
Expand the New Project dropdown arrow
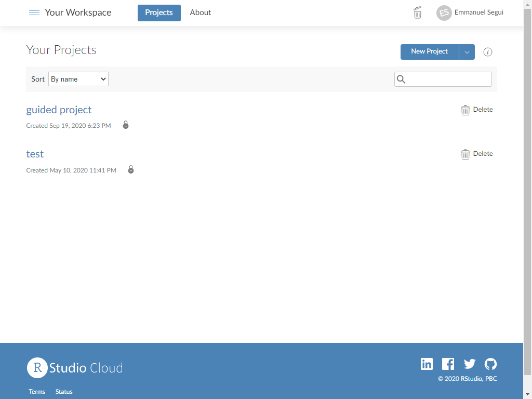coord(467,51)
